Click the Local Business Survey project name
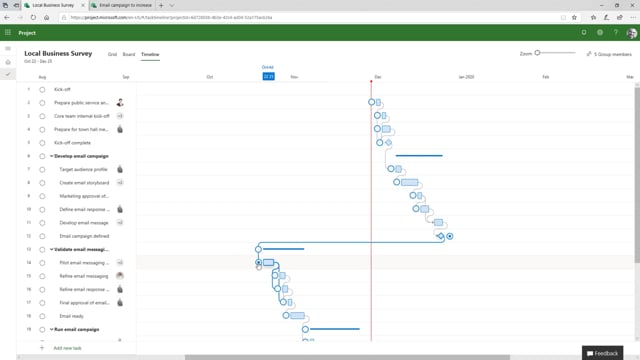 pos(58,53)
